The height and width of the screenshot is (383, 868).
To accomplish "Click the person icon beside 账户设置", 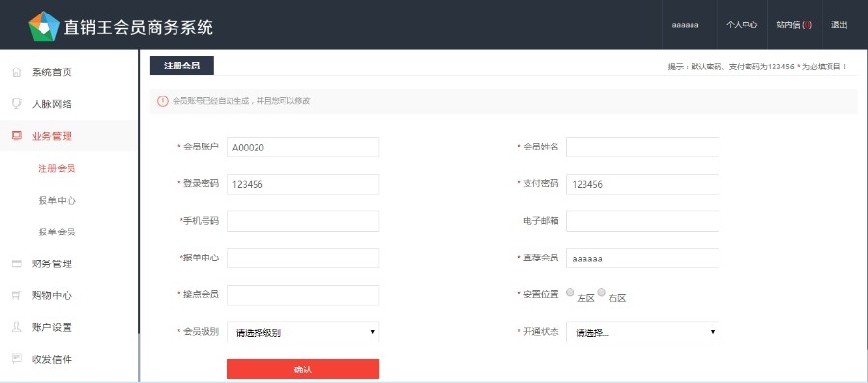I will click(x=16, y=327).
